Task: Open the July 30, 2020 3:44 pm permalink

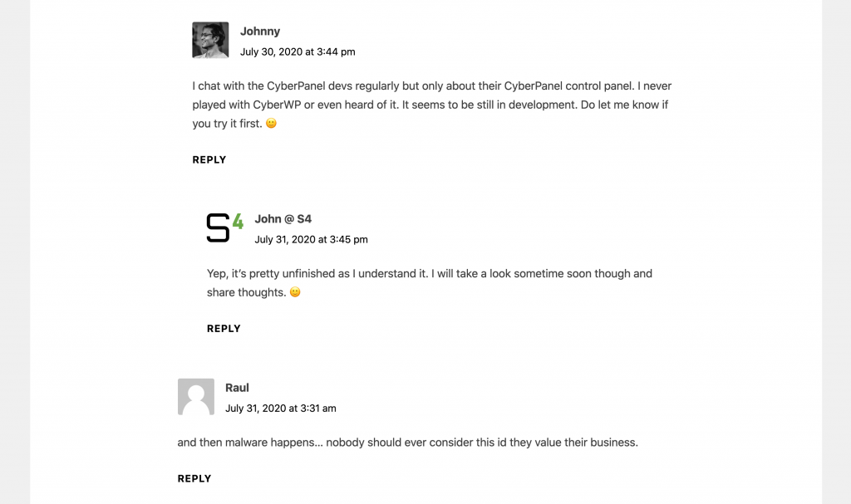Action: pyautogui.click(x=298, y=51)
